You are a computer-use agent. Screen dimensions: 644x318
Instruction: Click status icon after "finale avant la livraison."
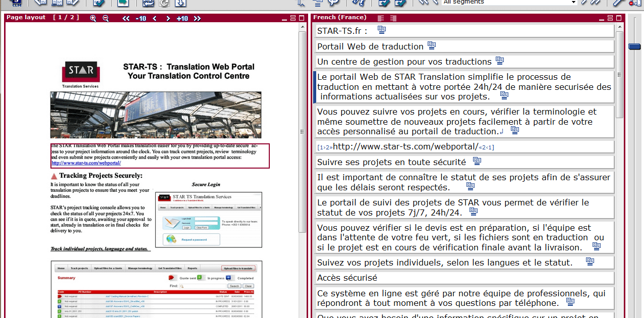(x=597, y=246)
